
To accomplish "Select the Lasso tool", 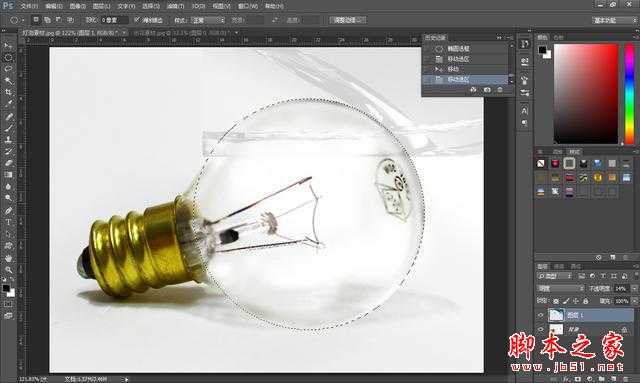I will click(x=8, y=69).
